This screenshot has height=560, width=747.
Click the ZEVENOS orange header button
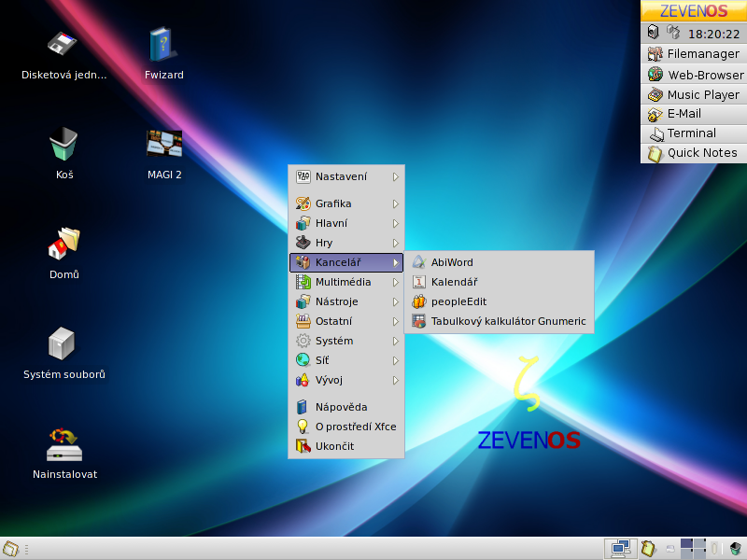pos(694,10)
